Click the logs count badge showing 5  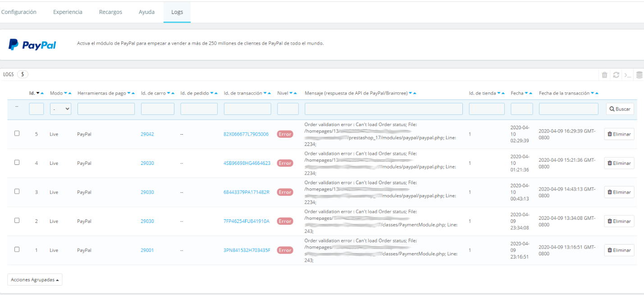coord(23,74)
